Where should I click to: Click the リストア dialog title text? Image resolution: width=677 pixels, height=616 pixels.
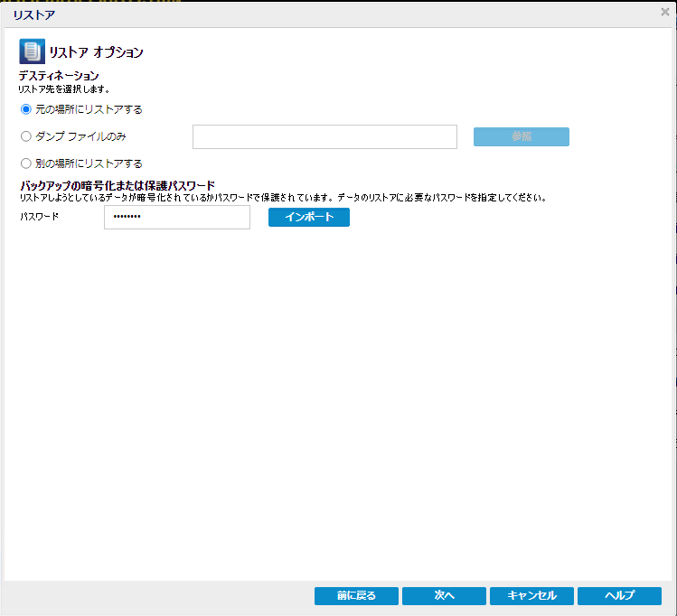pyautogui.click(x=34, y=15)
